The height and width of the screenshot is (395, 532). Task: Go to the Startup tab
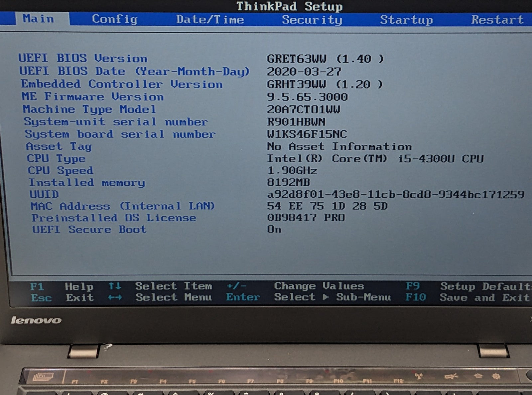(406, 20)
